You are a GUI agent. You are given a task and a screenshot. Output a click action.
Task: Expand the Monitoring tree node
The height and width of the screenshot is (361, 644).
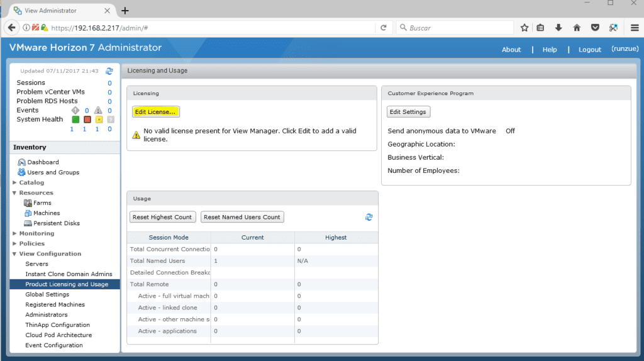14,233
